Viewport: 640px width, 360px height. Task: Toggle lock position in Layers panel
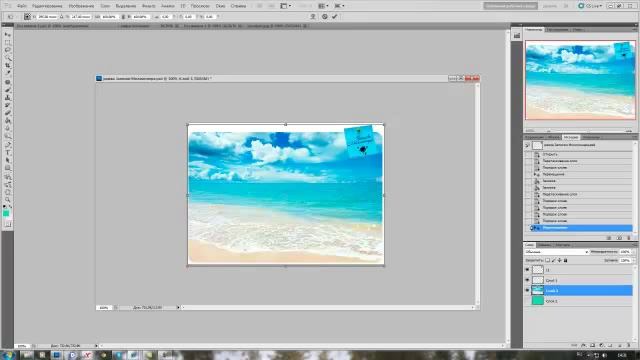click(x=560, y=260)
